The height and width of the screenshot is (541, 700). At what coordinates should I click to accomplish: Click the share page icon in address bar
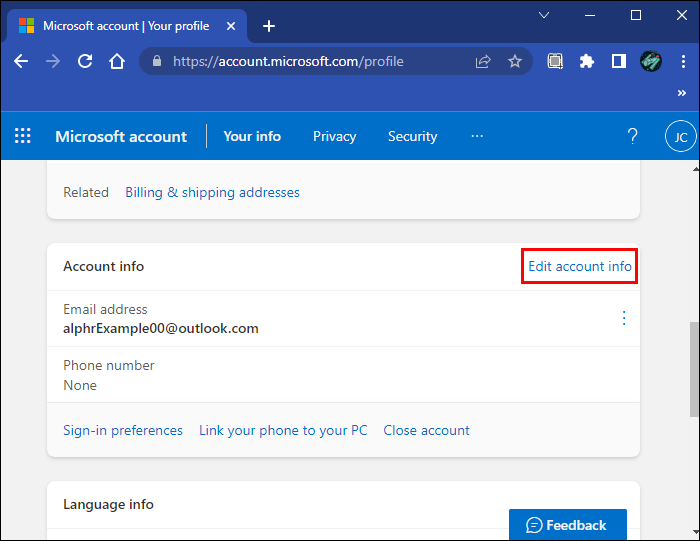(484, 61)
